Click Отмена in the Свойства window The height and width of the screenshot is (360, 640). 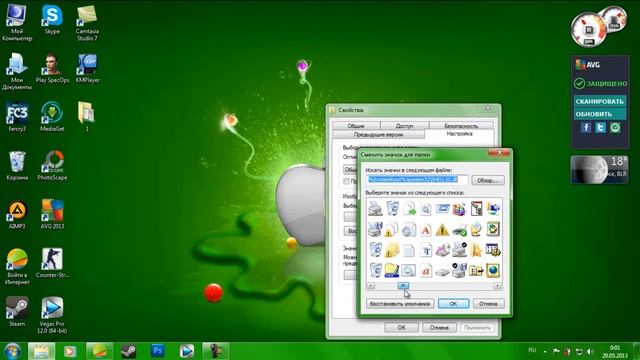pyautogui.click(x=439, y=327)
